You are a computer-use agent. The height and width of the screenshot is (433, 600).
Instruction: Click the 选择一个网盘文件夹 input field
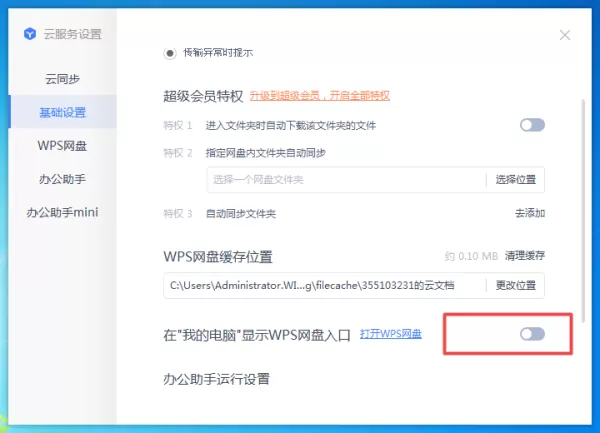point(346,179)
